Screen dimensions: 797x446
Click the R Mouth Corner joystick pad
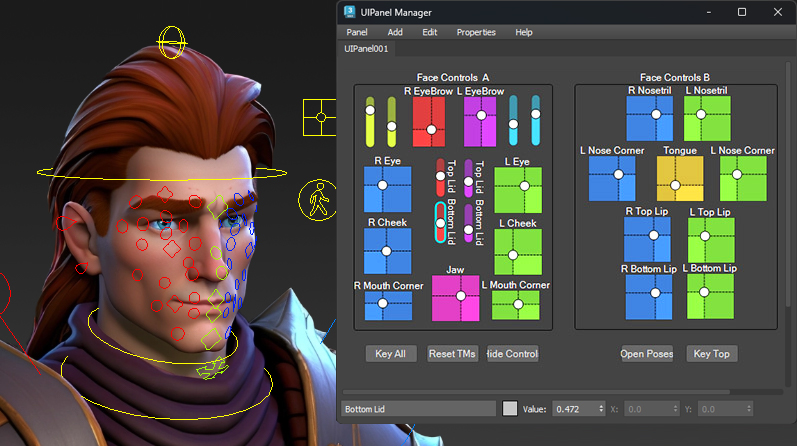388,306
